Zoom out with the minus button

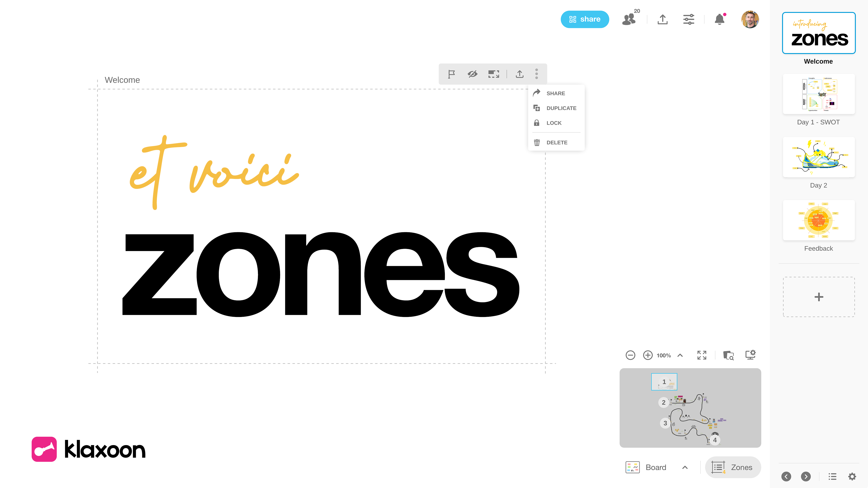click(x=630, y=355)
